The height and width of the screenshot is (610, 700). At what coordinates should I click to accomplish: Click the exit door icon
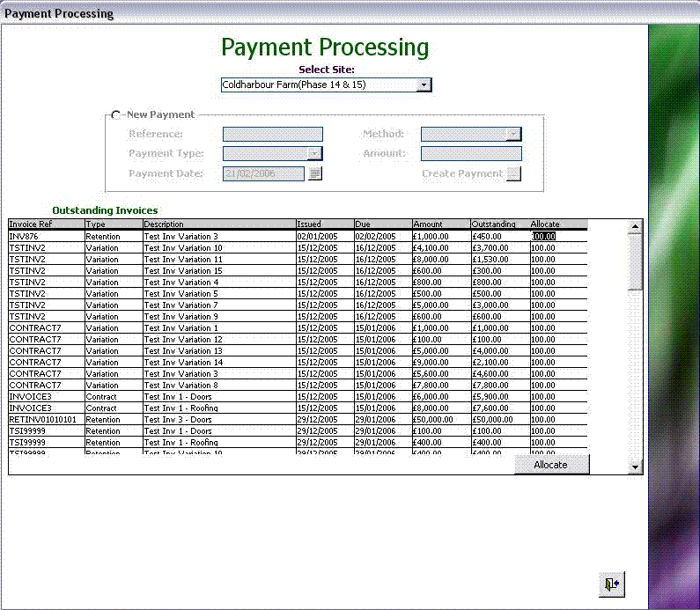[612, 584]
